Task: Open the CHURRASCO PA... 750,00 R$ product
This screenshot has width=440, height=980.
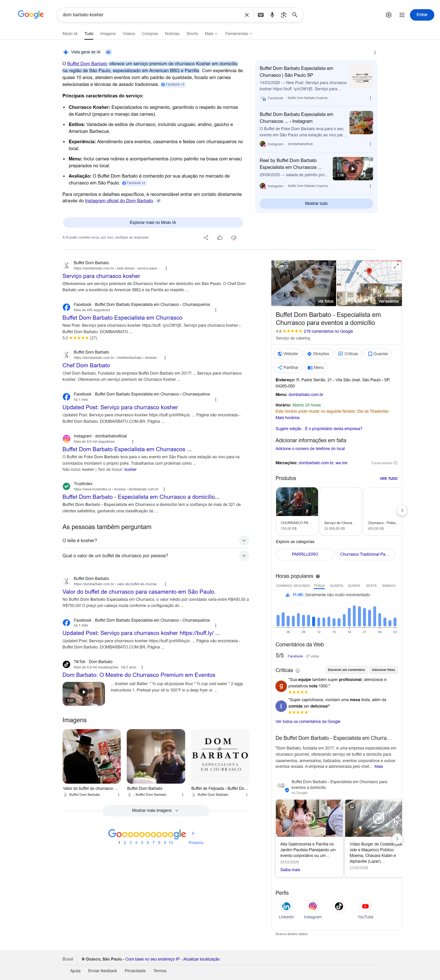Action: click(x=297, y=511)
